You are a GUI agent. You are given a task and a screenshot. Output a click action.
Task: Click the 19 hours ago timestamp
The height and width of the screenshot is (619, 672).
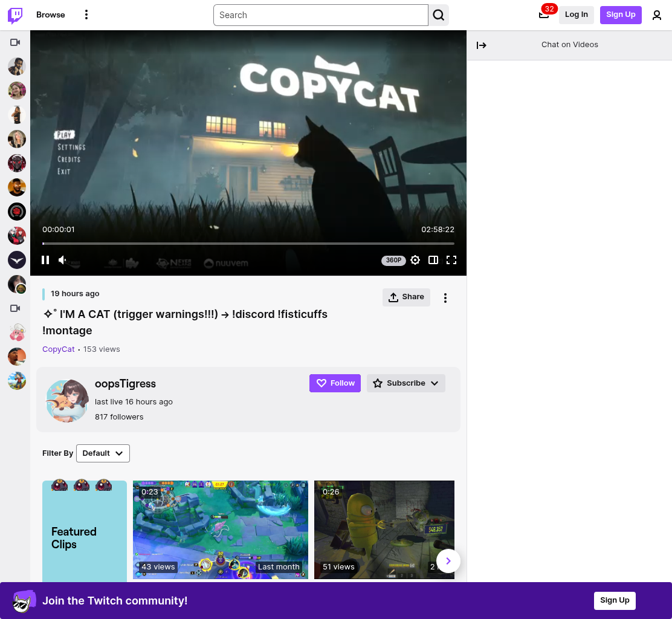tap(75, 294)
